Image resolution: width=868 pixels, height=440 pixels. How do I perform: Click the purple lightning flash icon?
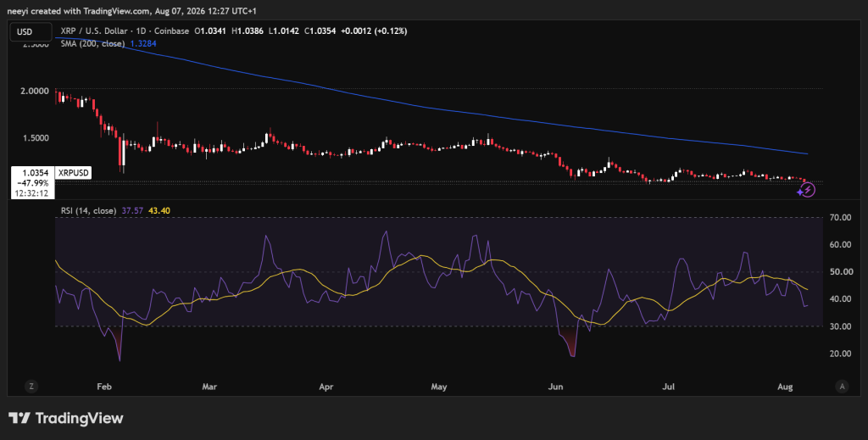pyautogui.click(x=807, y=191)
